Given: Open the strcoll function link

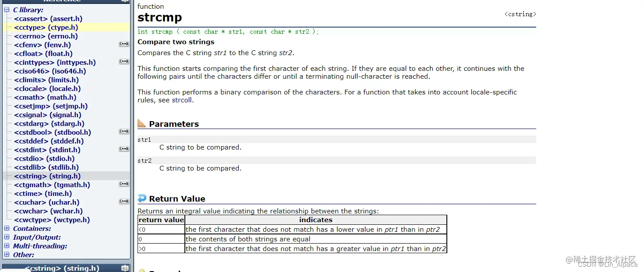Looking at the screenshot, I should [x=182, y=100].
